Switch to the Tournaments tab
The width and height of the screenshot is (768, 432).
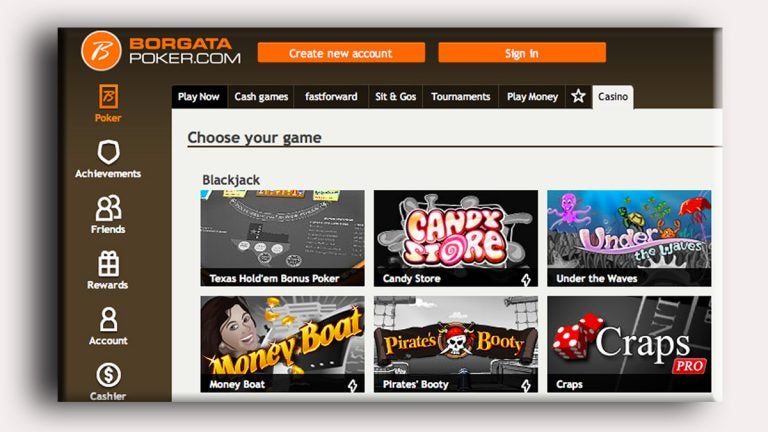pos(460,96)
